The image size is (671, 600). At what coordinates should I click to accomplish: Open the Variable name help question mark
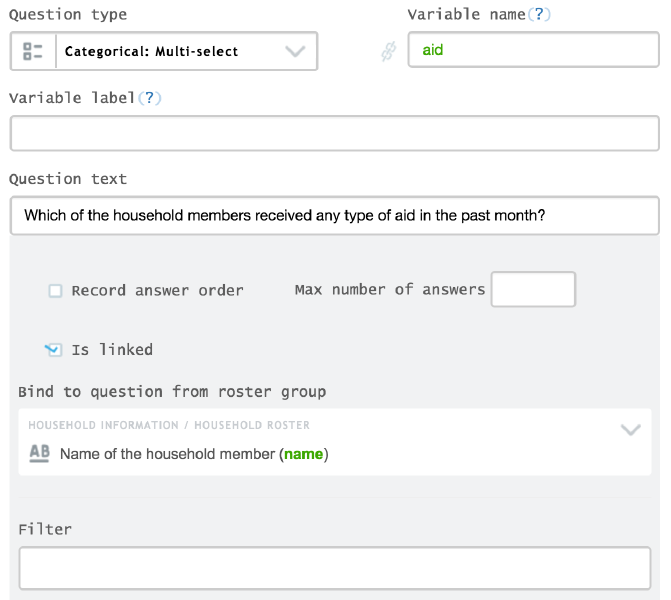point(541,15)
